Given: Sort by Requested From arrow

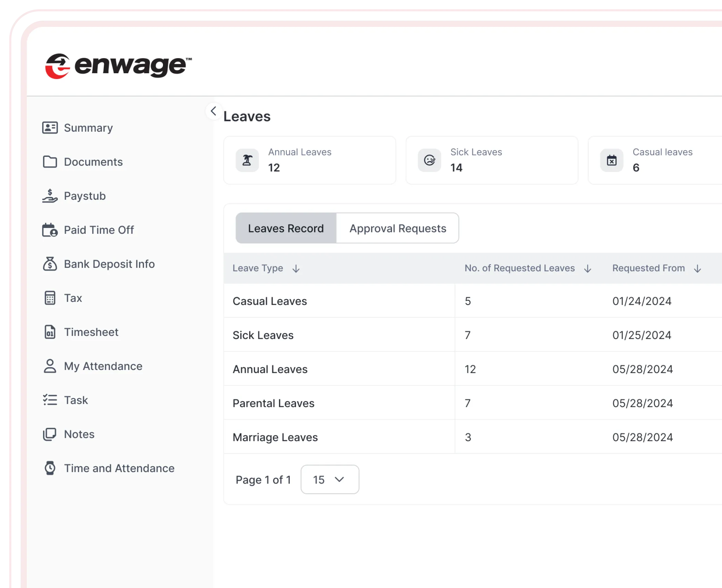Looking at the screenshot, I should pyautogui.click(x=698, y=269).
